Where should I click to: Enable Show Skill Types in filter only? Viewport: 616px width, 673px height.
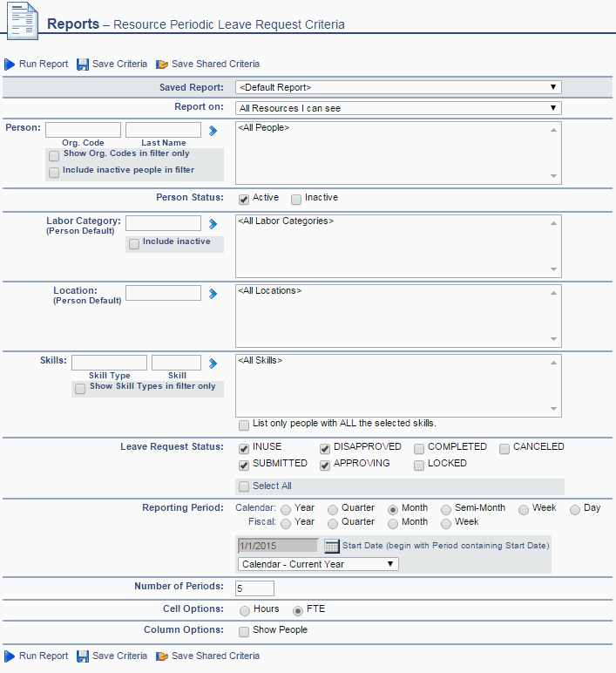[x=80, y=389]
